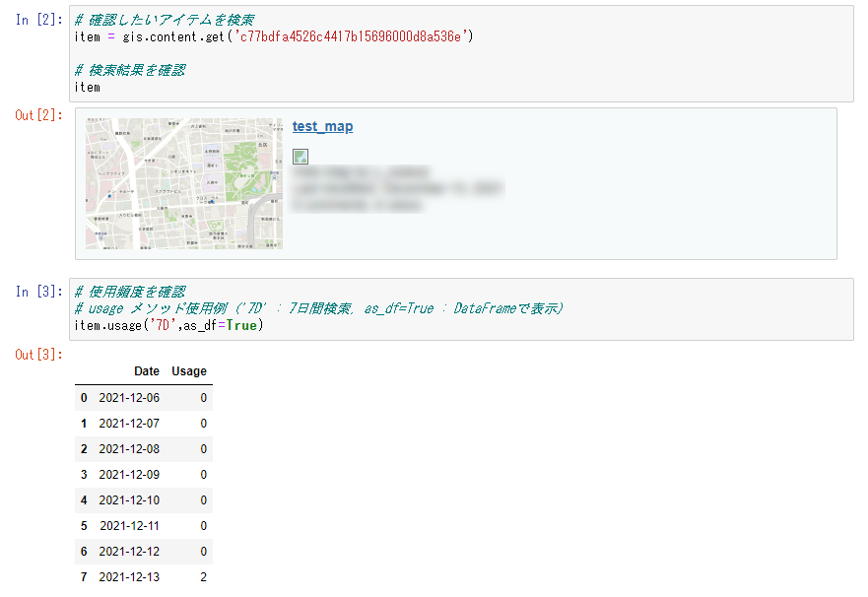Click the comment mentioning DataFrame in cell 3
868x597 pixels.
coord(319,308)
